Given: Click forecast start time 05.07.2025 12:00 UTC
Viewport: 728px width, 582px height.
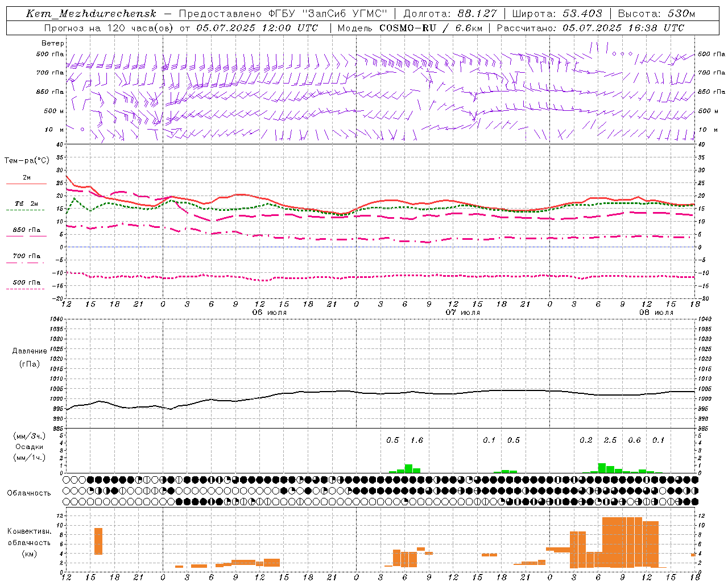Looking at the screenshot, I should (257, 28).
